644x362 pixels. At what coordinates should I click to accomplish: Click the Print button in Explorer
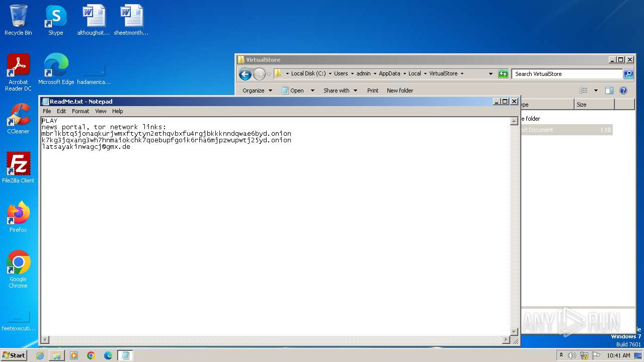click(372, 90)
